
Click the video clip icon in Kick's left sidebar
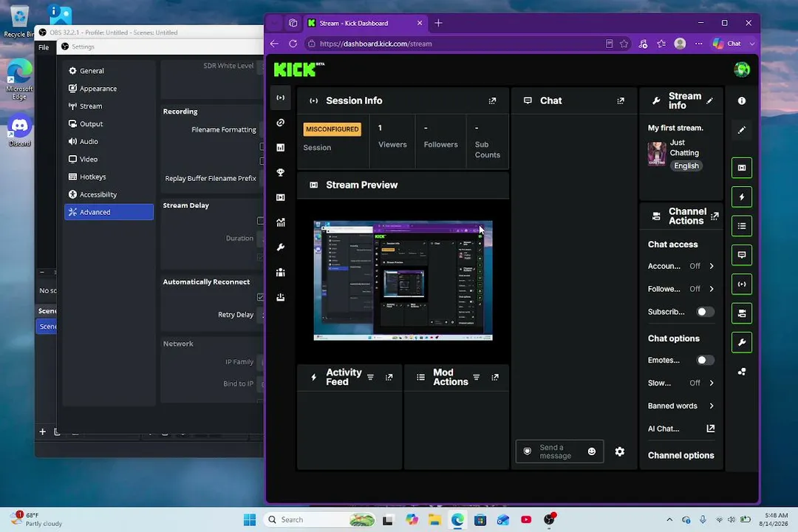(281, 197)
